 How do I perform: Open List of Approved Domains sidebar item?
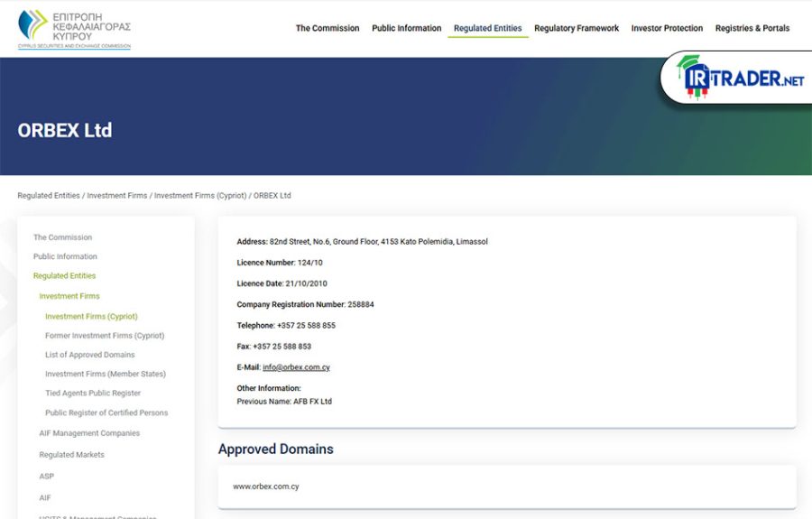[89, 355]
